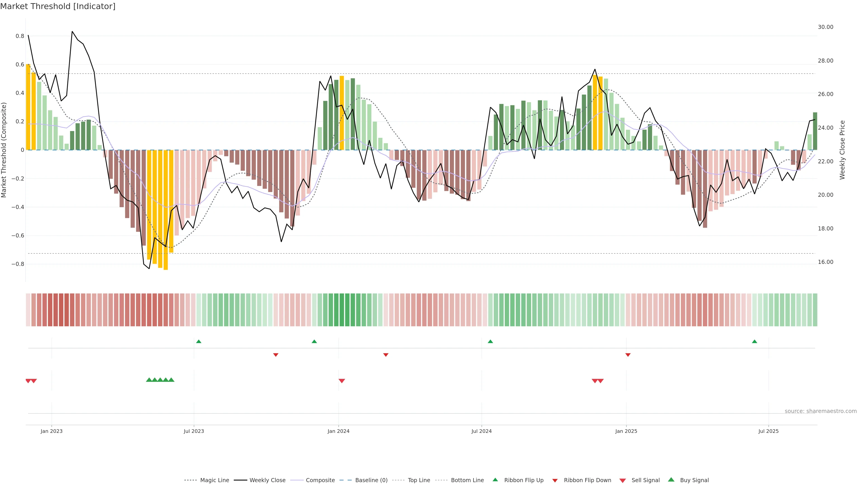Select the ribbon flip up marker at Jul 2023
This screenshot has height=488, width=868.
tap(199, 342)
